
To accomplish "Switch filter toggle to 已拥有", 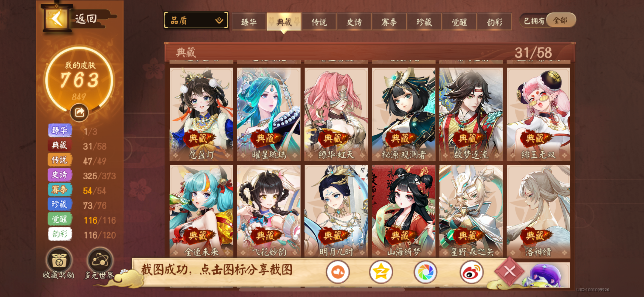I will tap(534, 20).
